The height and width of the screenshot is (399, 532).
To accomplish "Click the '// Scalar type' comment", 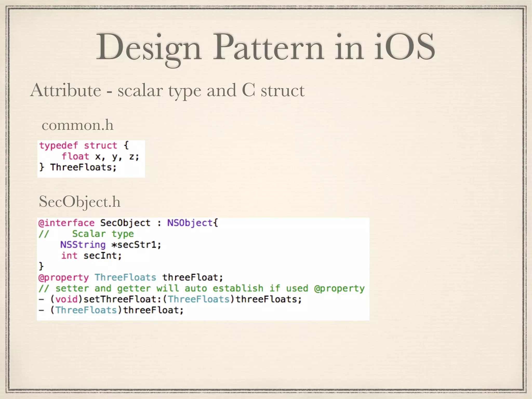I will (86, 234).
